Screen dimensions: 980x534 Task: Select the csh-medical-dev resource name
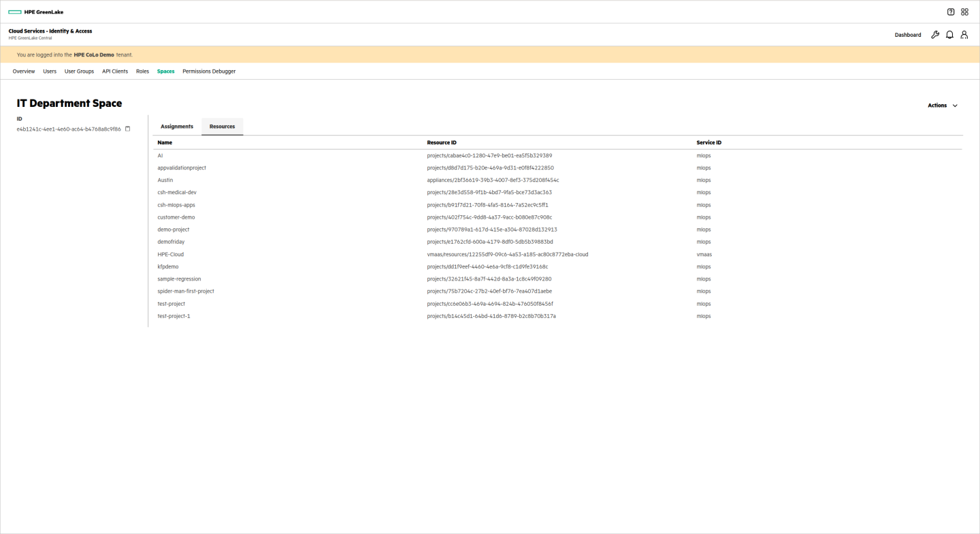point(177,193)
